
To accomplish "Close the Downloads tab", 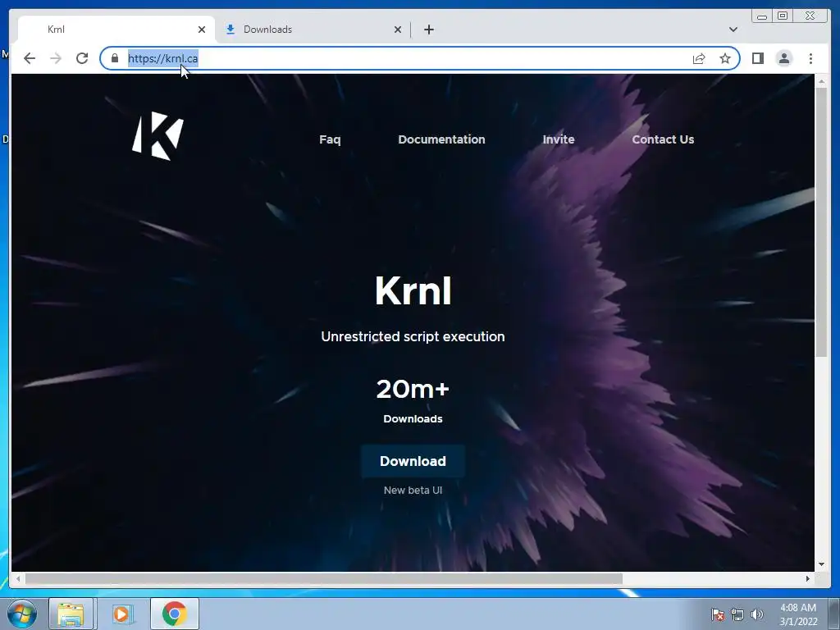I will tap(398, 30).
